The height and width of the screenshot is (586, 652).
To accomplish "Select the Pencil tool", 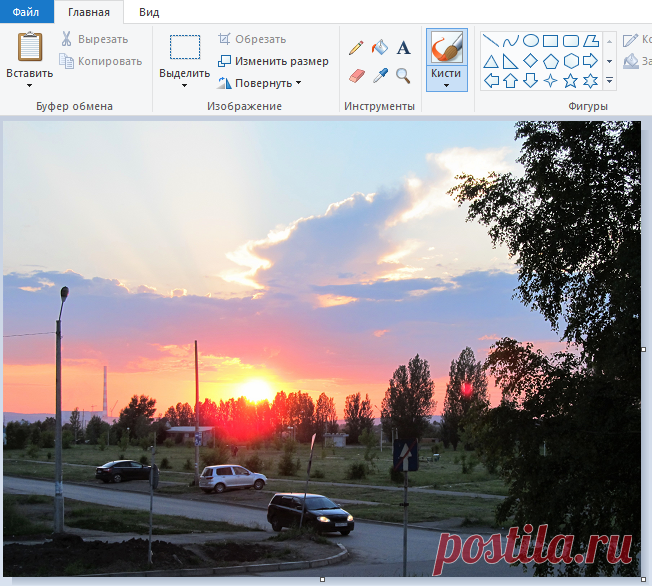I will (356, 47).
